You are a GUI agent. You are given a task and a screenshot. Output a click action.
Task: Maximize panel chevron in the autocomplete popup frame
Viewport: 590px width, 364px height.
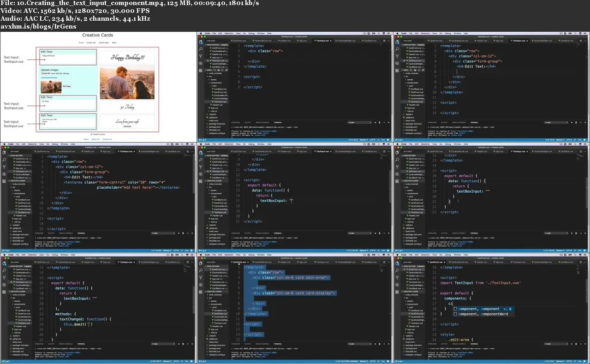tap(581, 344)
